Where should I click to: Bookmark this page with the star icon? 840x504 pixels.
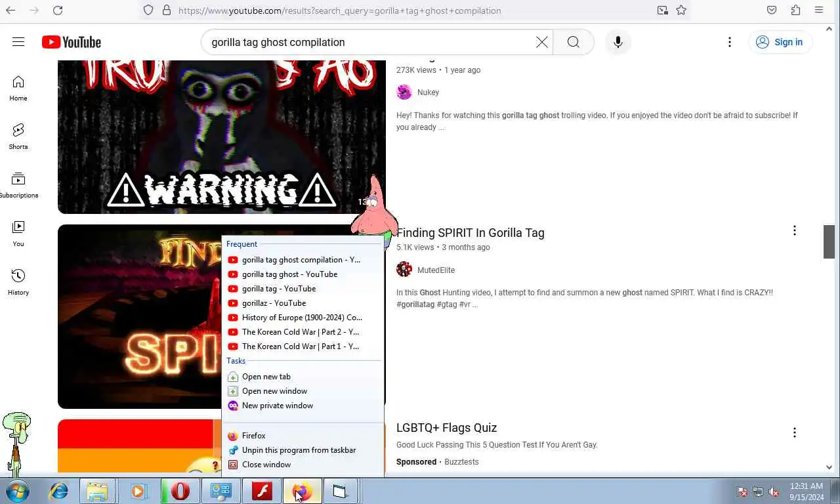point(681,10)
